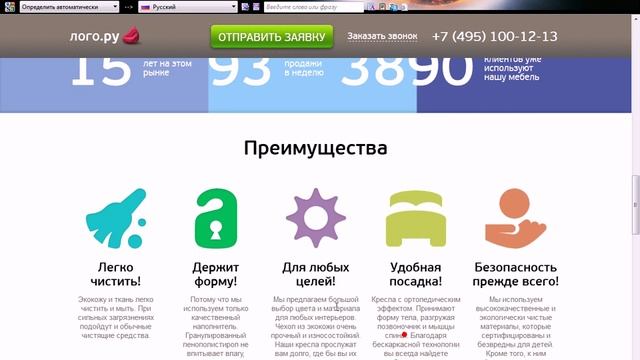640x360 pixels.
Task: Click the paragraph starting 'Экокожу и ткань легко'
Action: (x=116, y=317)
